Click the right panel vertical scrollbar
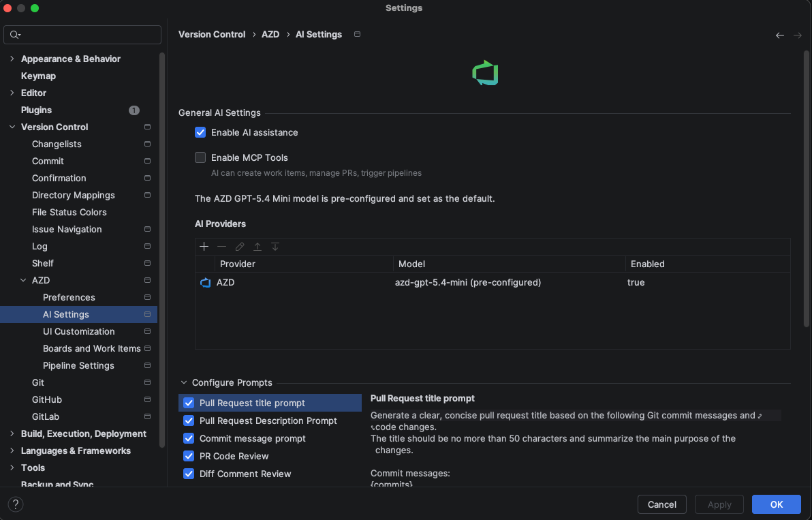 (x=806, y=189)
